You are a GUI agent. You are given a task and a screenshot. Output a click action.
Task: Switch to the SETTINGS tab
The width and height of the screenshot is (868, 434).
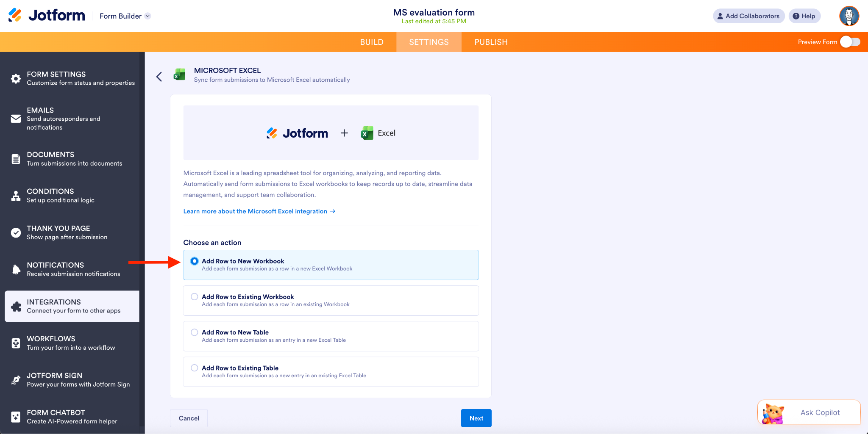(x=429, y=42)
